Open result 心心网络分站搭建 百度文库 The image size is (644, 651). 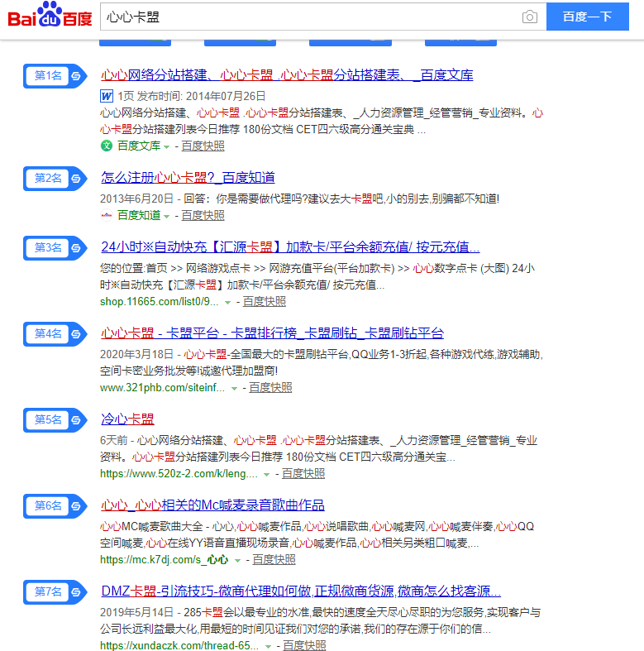(x=287, y=75)
